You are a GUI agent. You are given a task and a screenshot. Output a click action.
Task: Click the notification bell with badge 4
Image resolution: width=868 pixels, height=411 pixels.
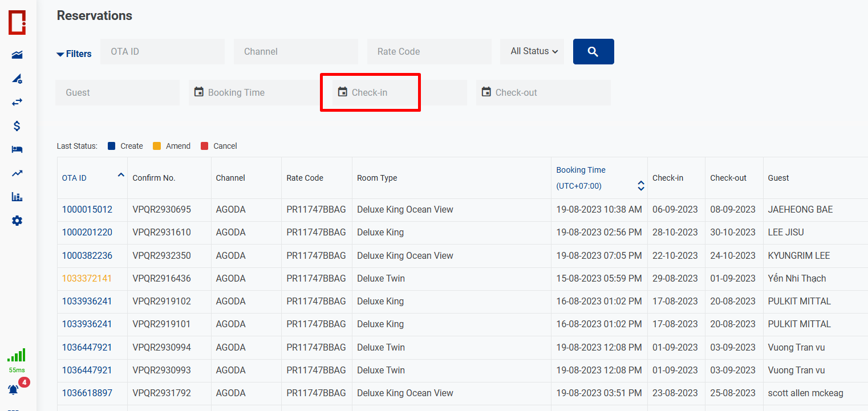coord(14,389)
